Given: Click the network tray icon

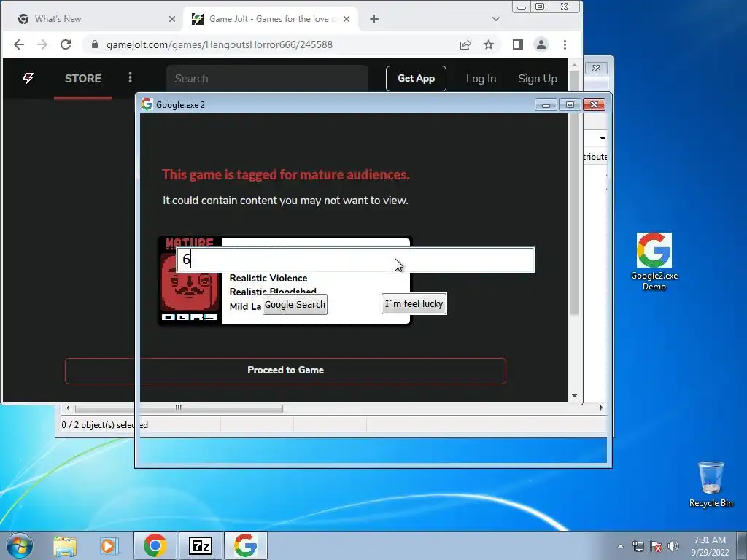Looking at the screenshot, I should tap(638, 546).
